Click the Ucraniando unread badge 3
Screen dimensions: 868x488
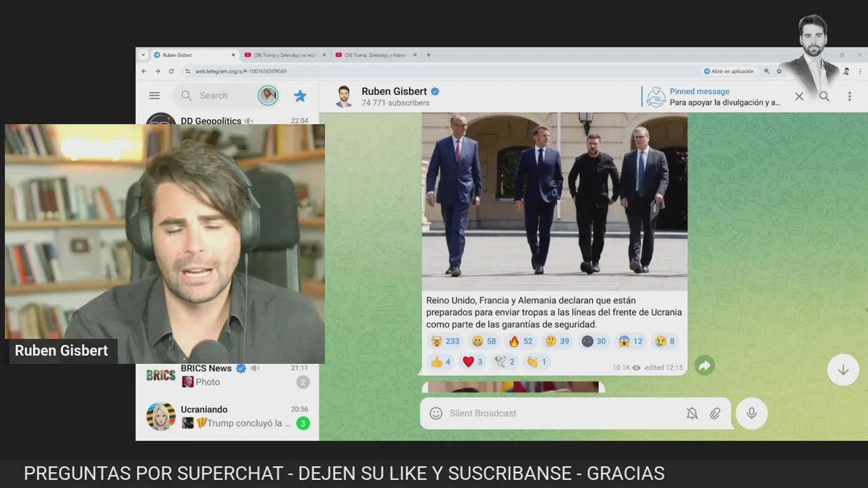302,423
